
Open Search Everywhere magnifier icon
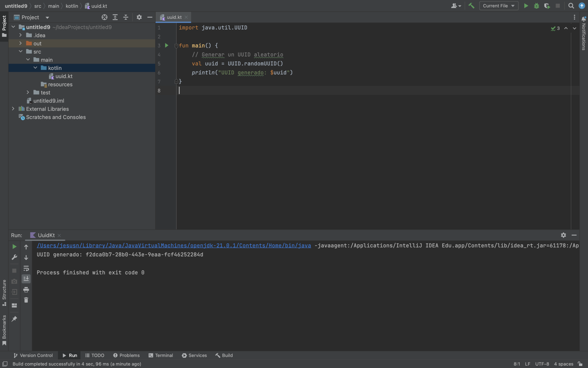[571, 6]
